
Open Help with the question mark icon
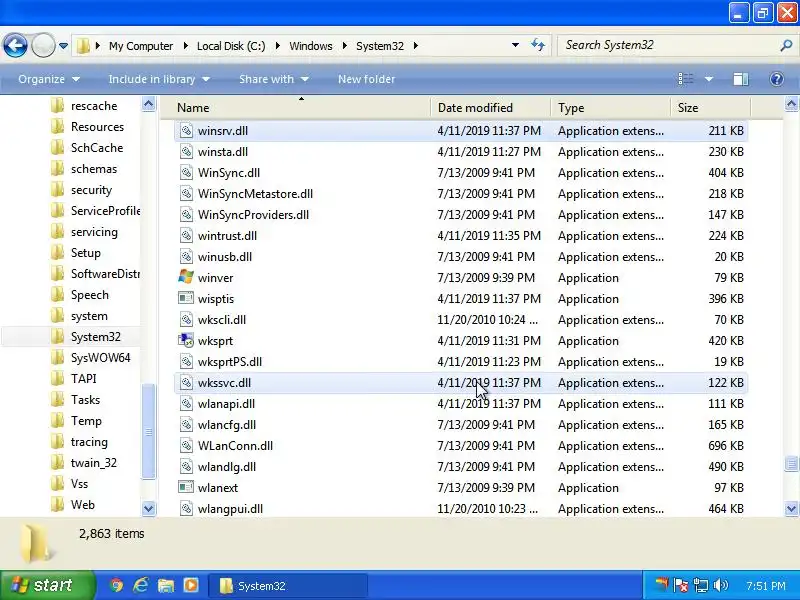[777, 79]
